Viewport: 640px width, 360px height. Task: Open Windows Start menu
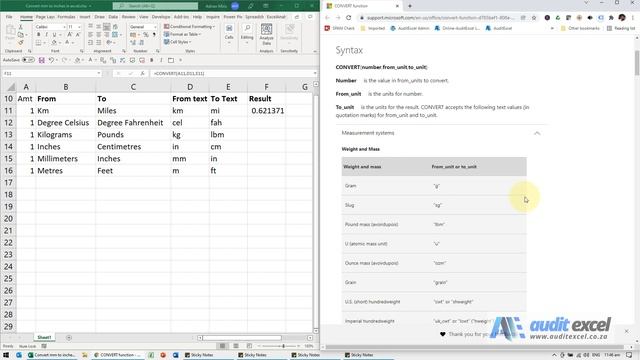pos(6,355)
